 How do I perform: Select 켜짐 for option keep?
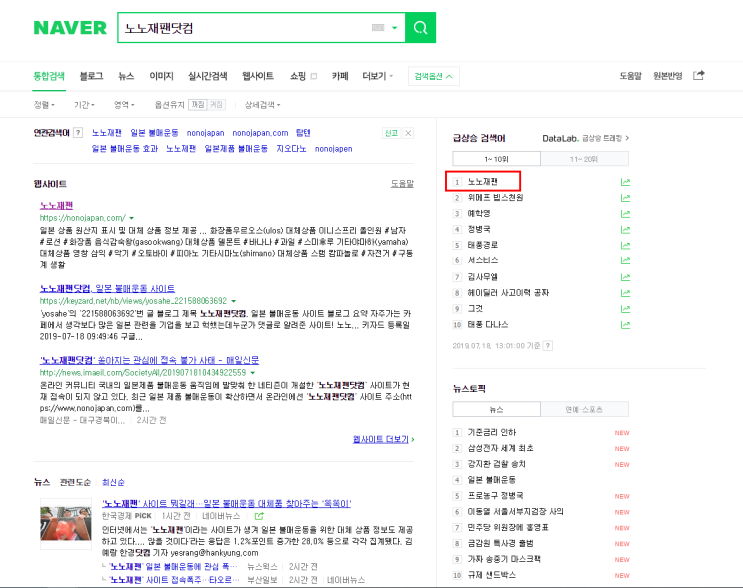coord(216,105)
